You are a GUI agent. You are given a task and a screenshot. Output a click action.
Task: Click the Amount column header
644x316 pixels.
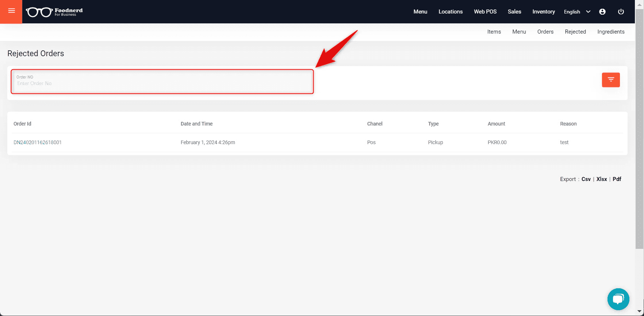point(496,124)
